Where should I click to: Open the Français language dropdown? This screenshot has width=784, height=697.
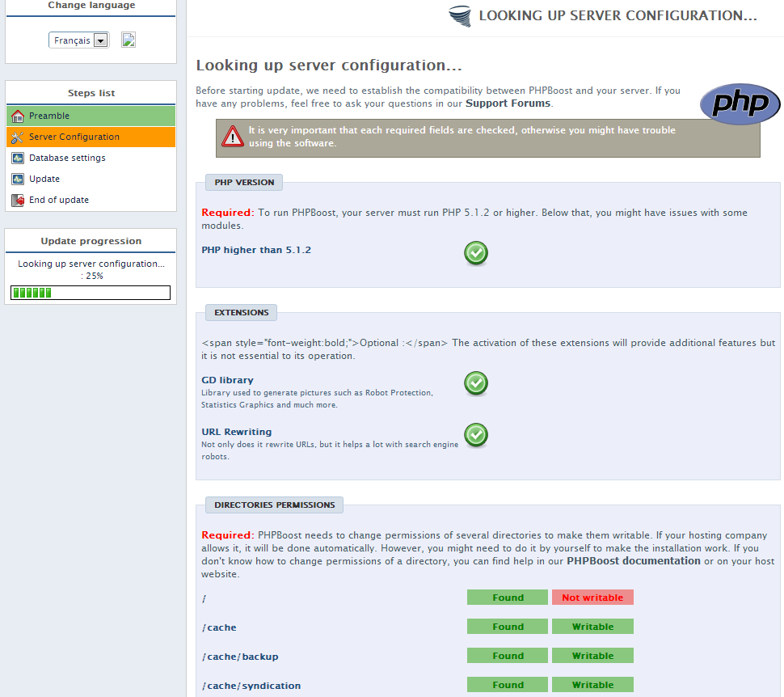click(79, 40)
